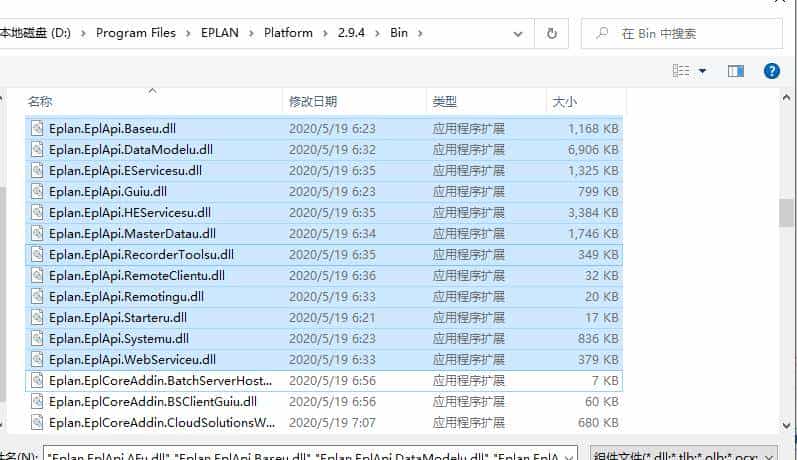
Task: Select file name Eplan.EplApi.MasterDatau.dll
Action: (132, 233)
